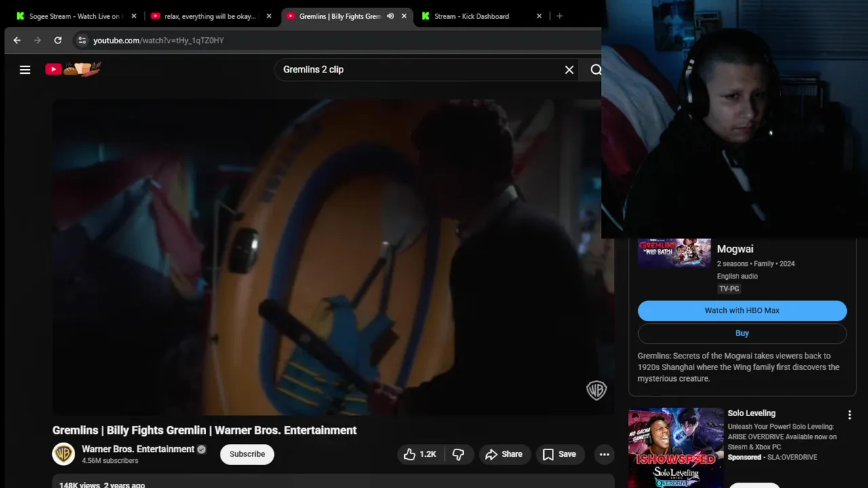The width and height of the screenshot is (868, 488).
Task: Click 'Sponsored • SLA:OVERDRIVE' label
Action: 772,457
